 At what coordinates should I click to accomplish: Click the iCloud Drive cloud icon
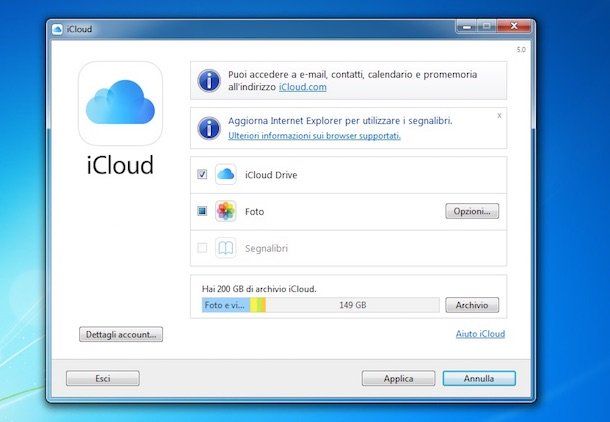(x=226, y=174)
